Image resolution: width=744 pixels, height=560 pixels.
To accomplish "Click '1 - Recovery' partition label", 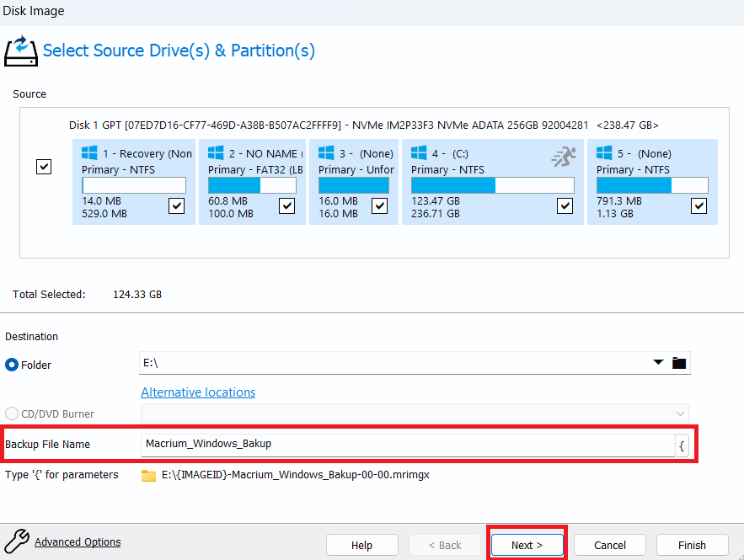I will click(147, 153).
